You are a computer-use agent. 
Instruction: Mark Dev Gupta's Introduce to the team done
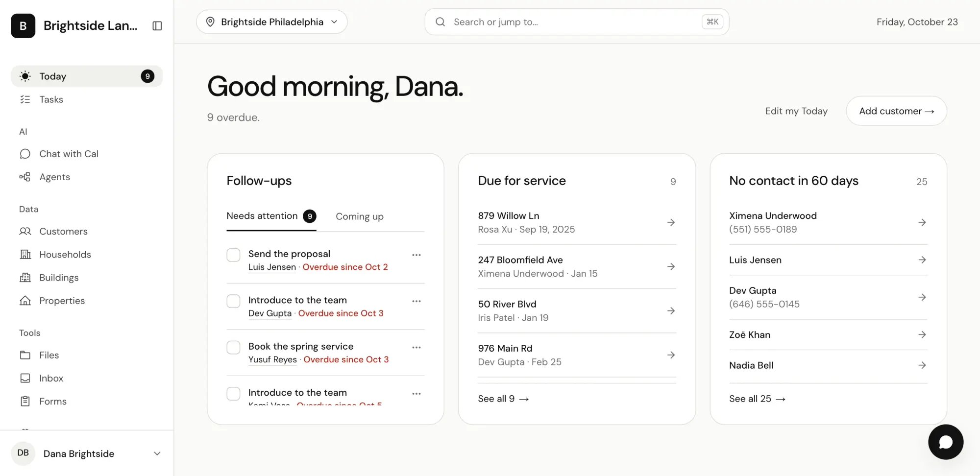tap(233, 301)
